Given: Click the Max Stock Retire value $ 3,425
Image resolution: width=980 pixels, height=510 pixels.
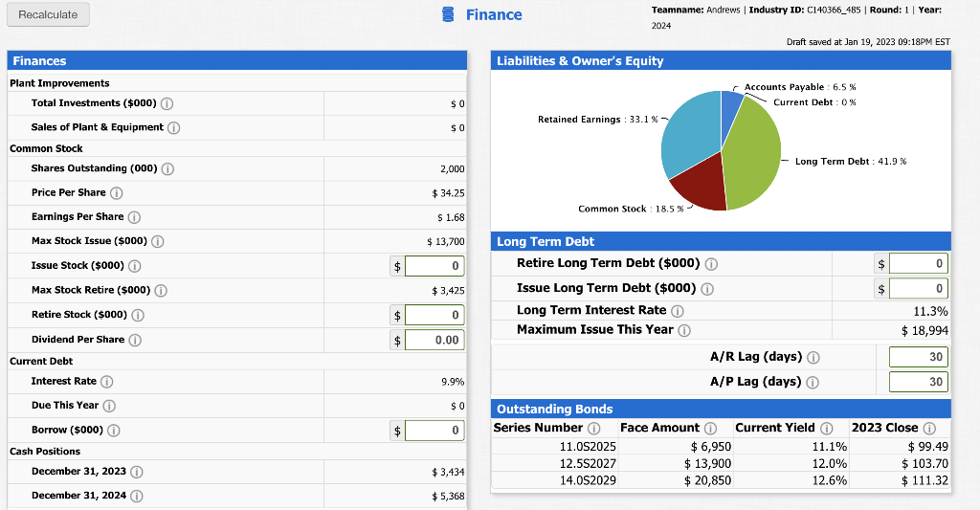Looking at the screenshot, I should 448,291.
